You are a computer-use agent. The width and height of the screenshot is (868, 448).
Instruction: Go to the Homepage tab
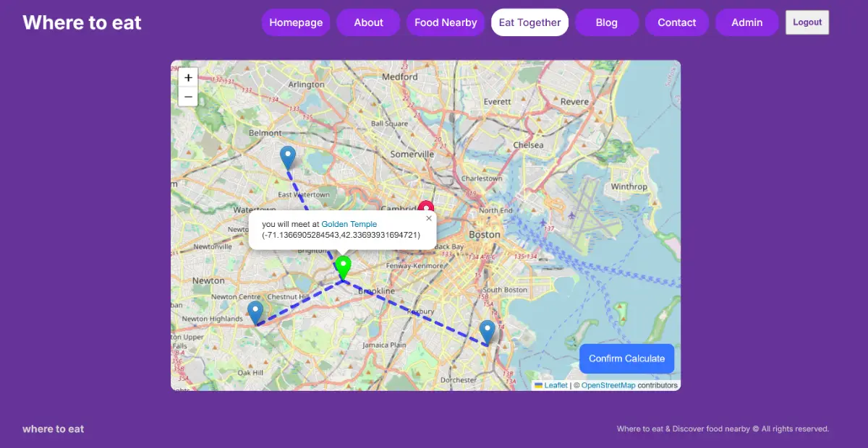point(296,22)
